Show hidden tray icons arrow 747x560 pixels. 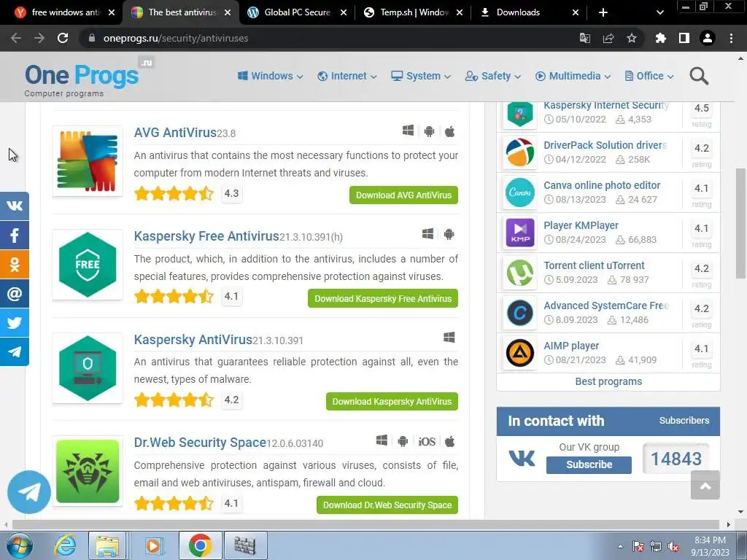[x=620, y=546]
